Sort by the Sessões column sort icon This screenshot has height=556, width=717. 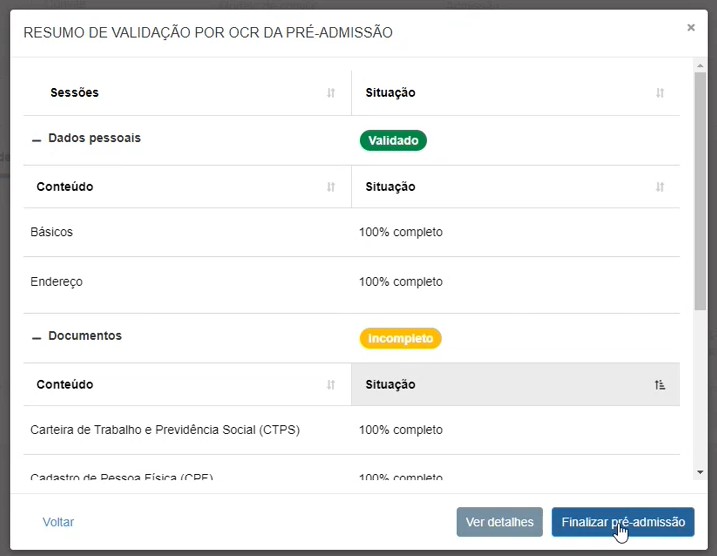click(331, 93)
